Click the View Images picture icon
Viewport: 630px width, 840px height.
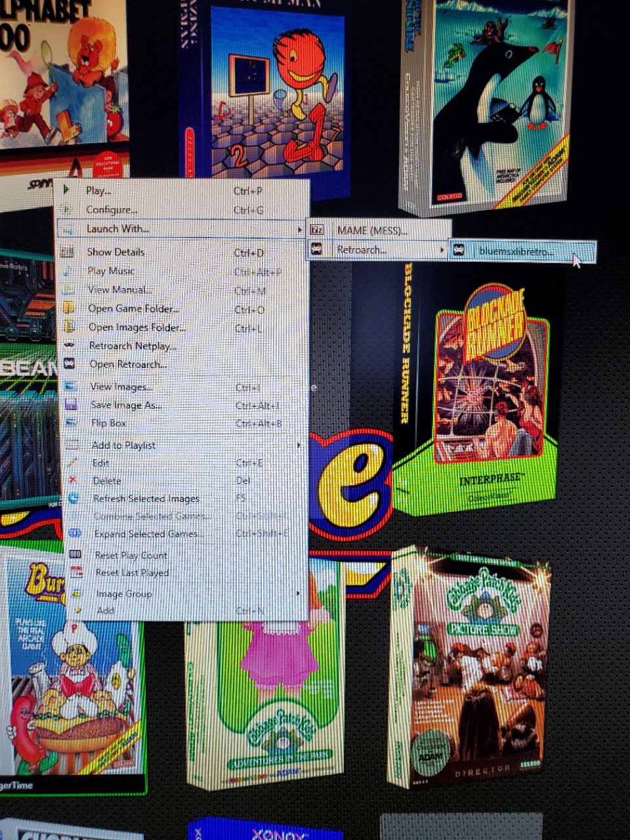coord(70,386)
